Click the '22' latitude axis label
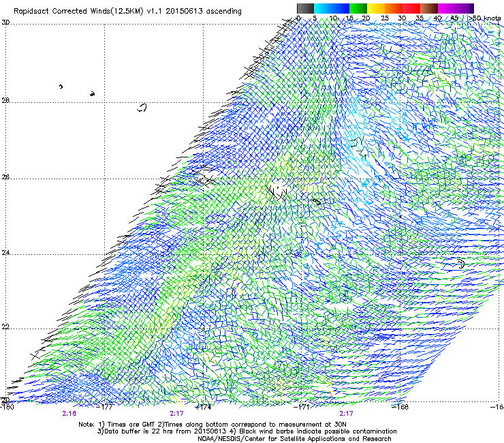 coord(5,327)
